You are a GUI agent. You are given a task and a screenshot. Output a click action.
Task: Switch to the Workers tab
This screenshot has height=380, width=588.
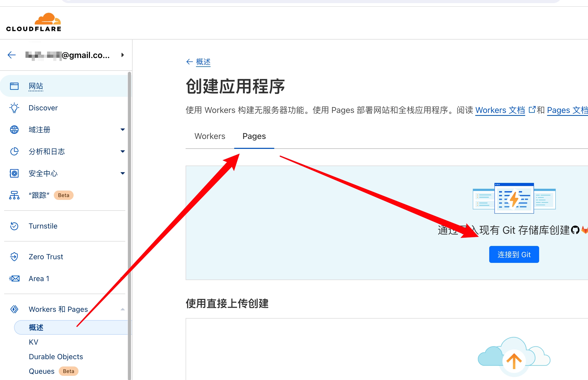(210, 136)
